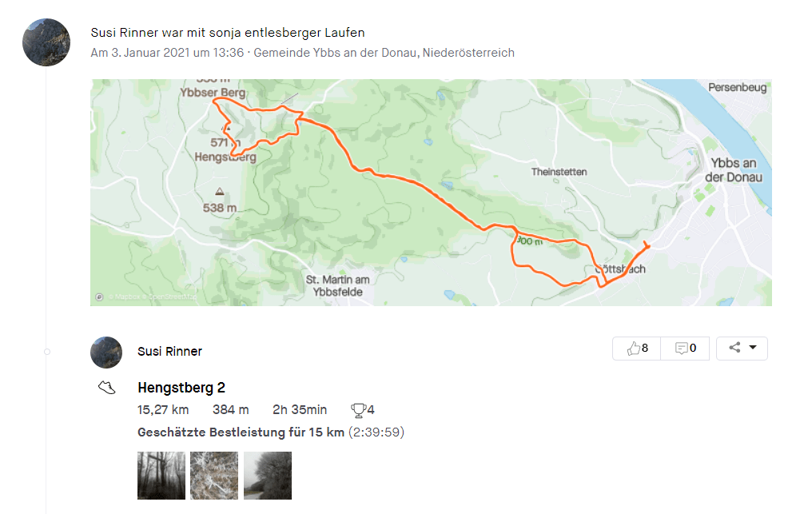Open the misty road photo thumbnail
Image resolution: width=812 pixels, height=514 pixels.
pyautogui.click(x=268, y=476)
